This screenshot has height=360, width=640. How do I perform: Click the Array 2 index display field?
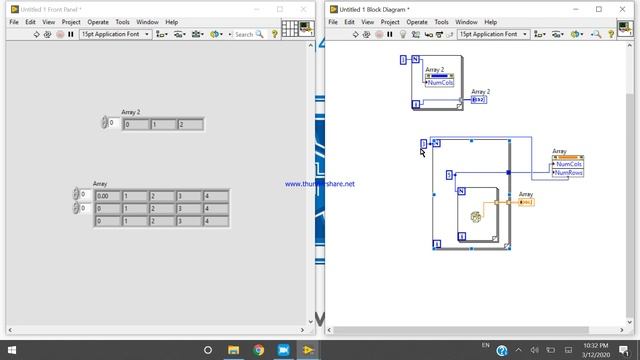click(x=114, y=123)
